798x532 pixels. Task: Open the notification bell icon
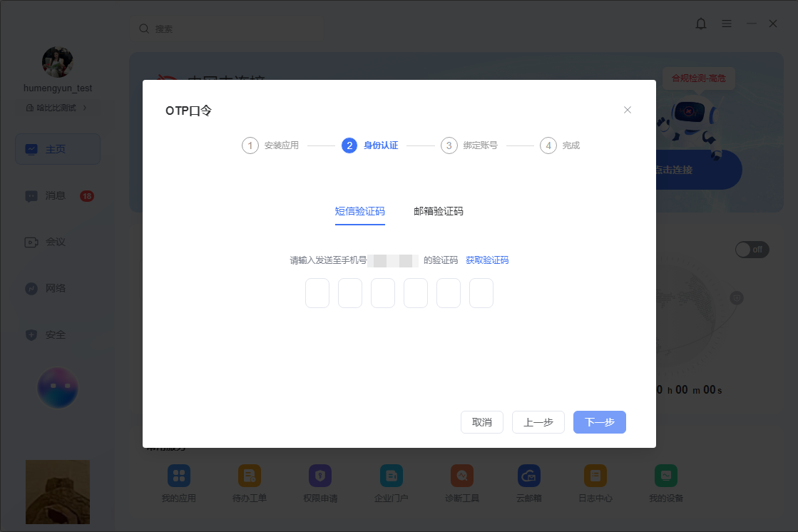coord(701,24)
